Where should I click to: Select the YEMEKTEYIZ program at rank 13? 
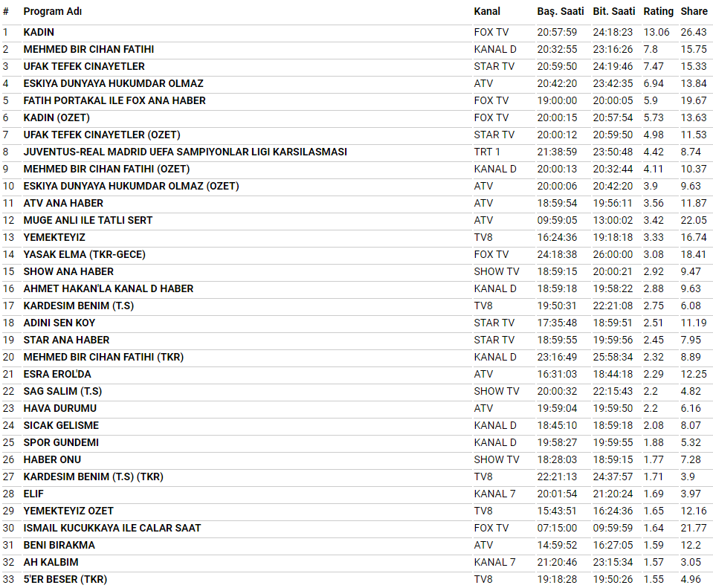click(x=54, y=237)
